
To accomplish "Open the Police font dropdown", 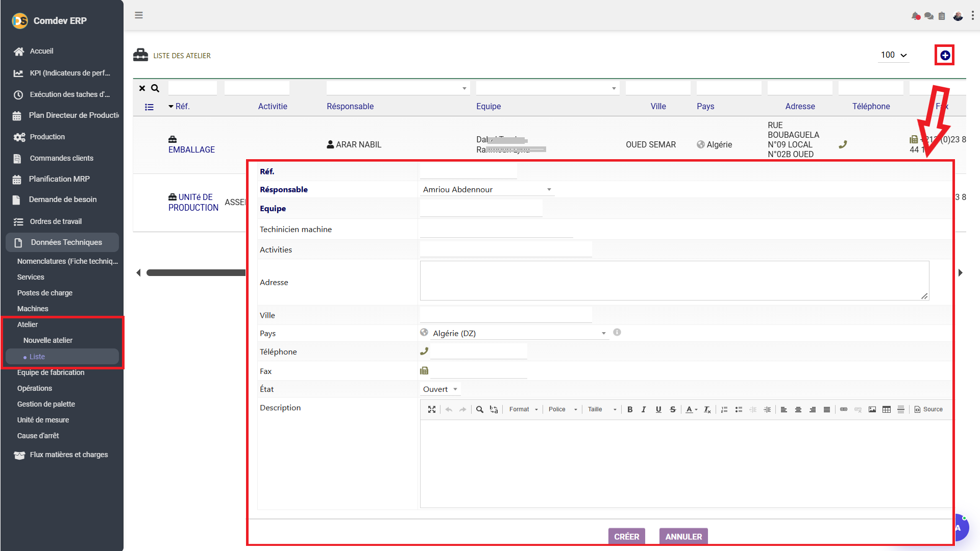I will [x=563, y=409].
